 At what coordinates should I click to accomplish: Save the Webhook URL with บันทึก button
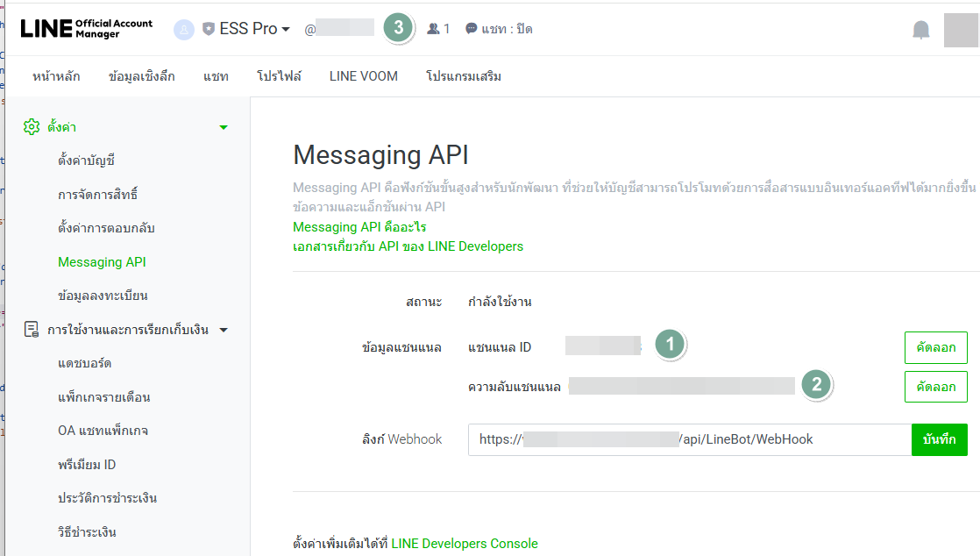point(939,439)
